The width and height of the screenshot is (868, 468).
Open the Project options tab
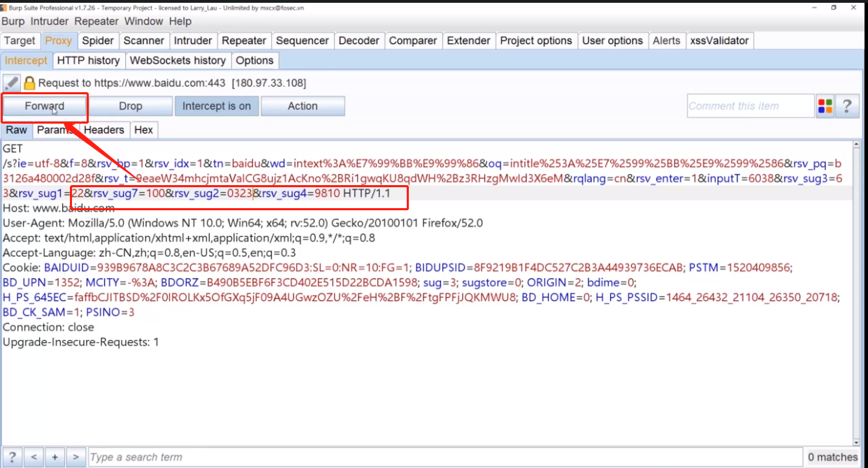pos(536,41)
